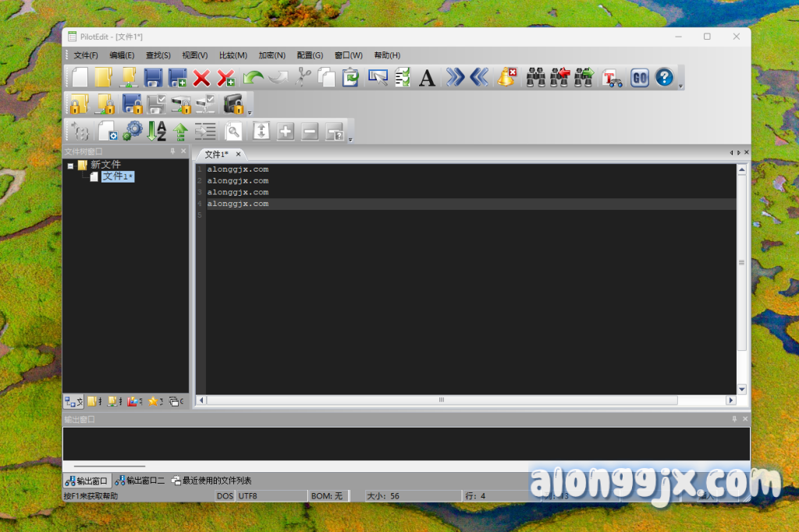Viewport: 799px width, 532px height.
Task: Open the Font tool (letter A icon)
Action: coord(427,77)
